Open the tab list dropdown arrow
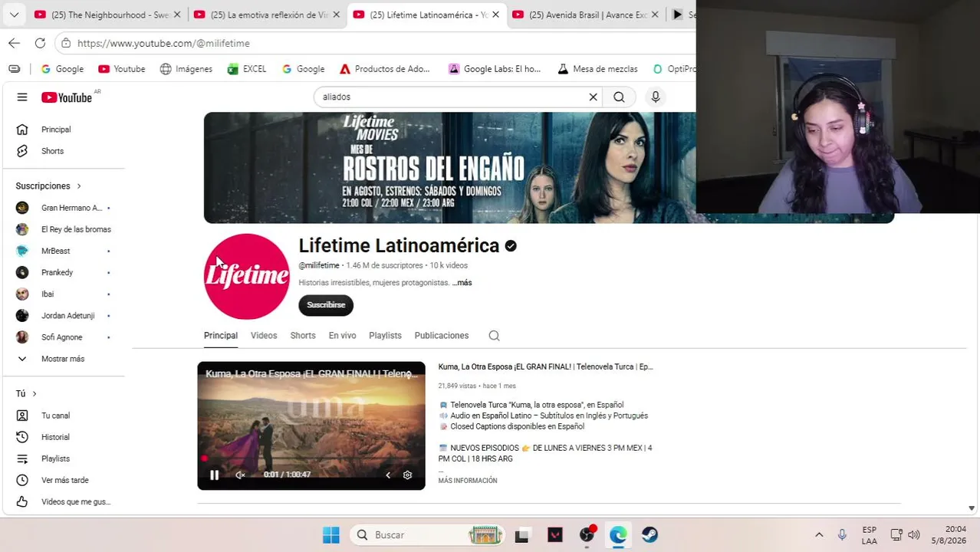Screen dimensions: 980x552 pos(14,15)
